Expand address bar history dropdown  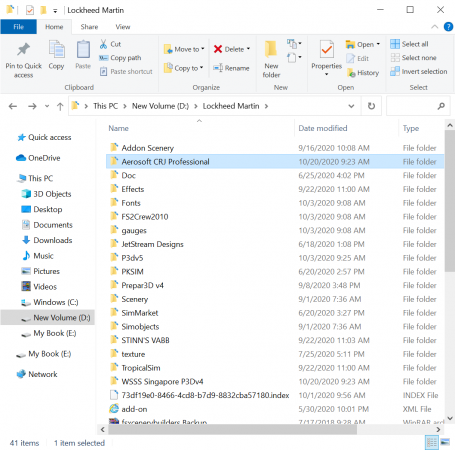tap(351, 106)
